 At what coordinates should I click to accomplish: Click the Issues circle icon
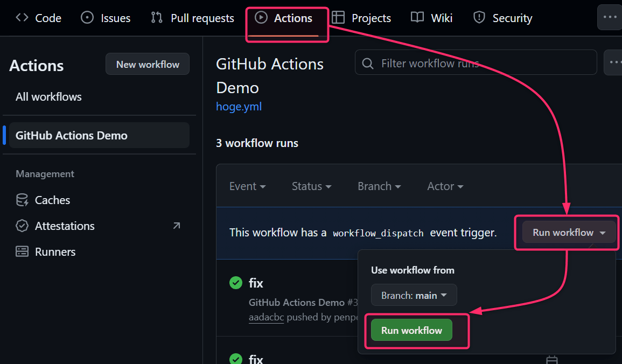[87, 17]
